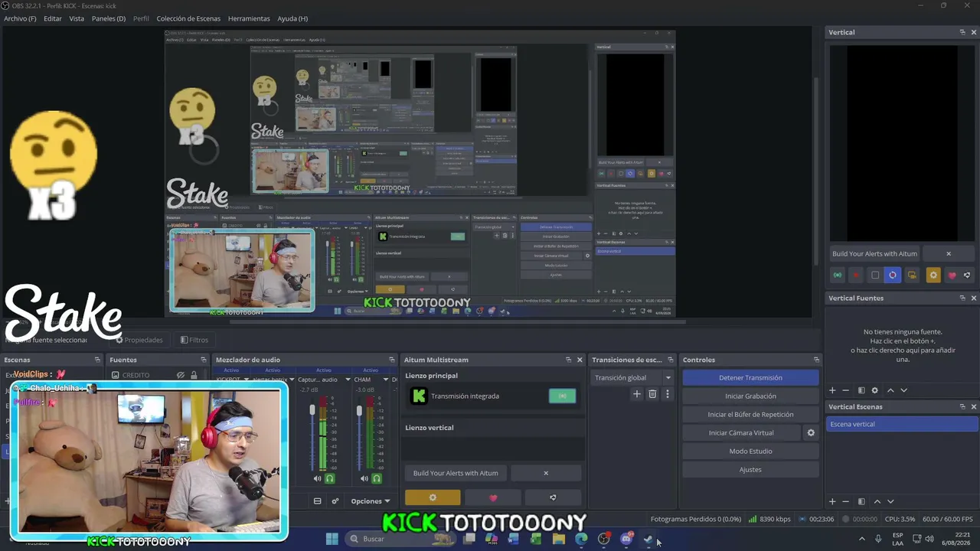Open source properties gear in Vertical Fuentes

tap(875, 390)
